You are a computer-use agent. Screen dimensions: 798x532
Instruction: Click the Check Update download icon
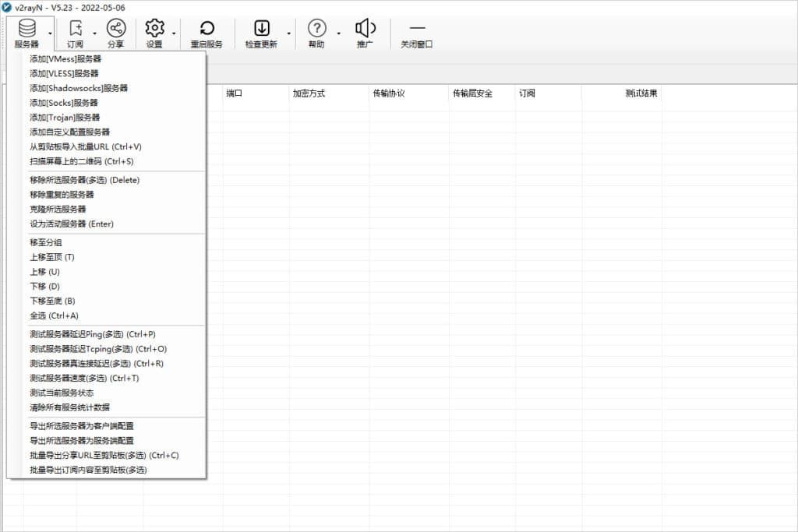point(261,29)
